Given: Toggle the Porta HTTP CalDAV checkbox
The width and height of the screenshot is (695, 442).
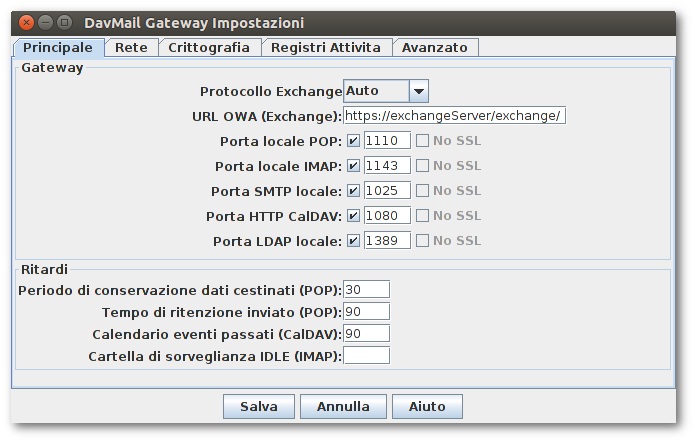Looking at the screenshot, I should click(354, 216).
